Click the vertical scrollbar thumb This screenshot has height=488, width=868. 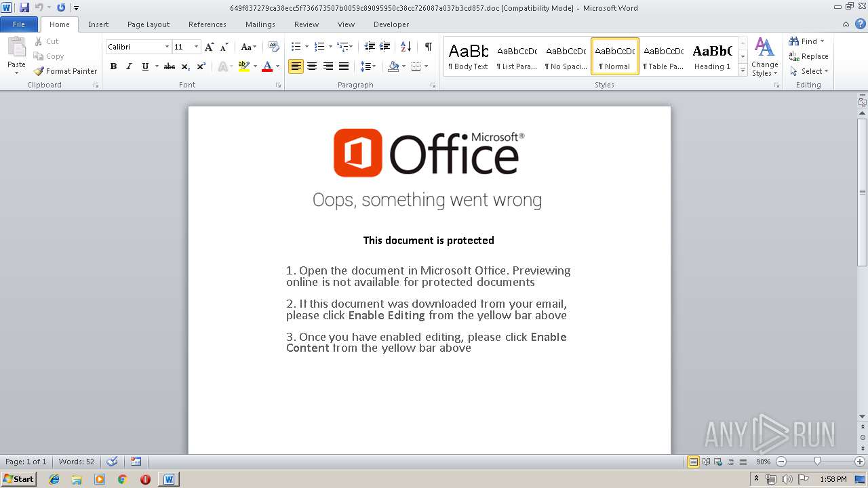(862, 192)
